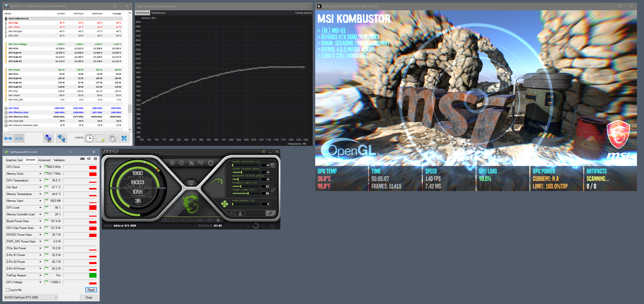Toggle power and temp limit link
This screenshot has height=304, width=644.
pyautogui.click(x=273, y=190)
